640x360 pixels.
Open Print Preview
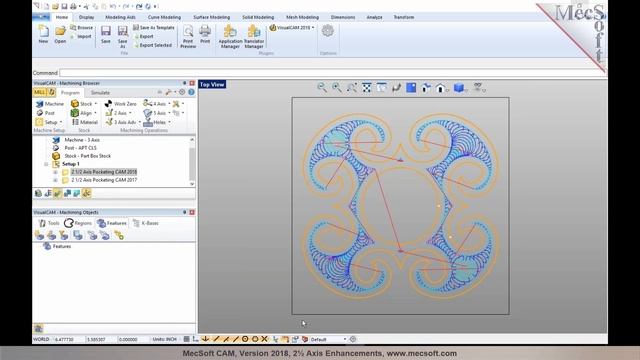pyautogui.click(x=188, y=36)
